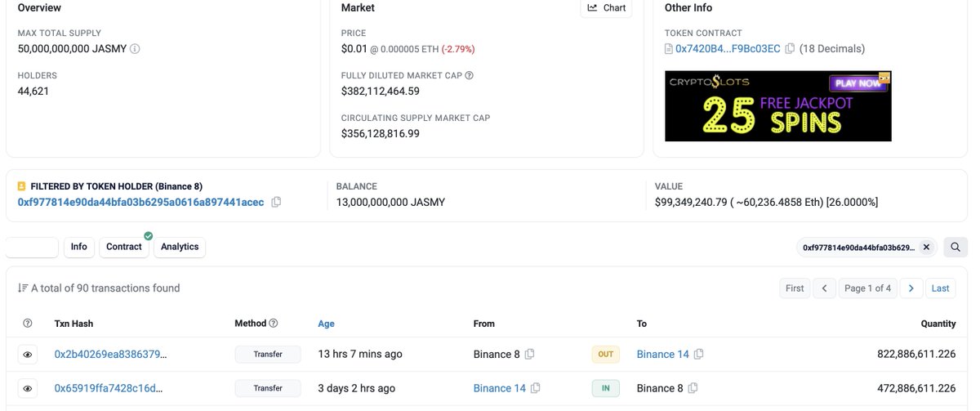Click the document icon before the token contract address

[669, 49]
